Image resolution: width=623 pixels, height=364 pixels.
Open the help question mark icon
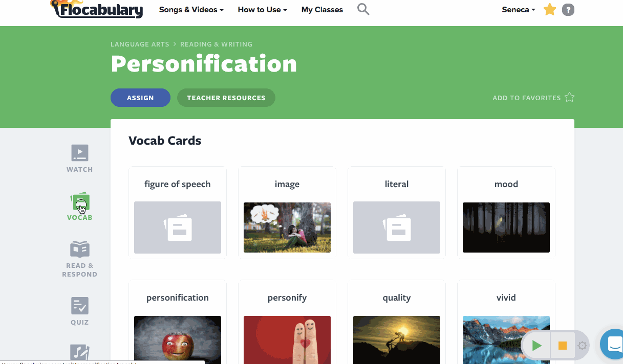point(568,10)
